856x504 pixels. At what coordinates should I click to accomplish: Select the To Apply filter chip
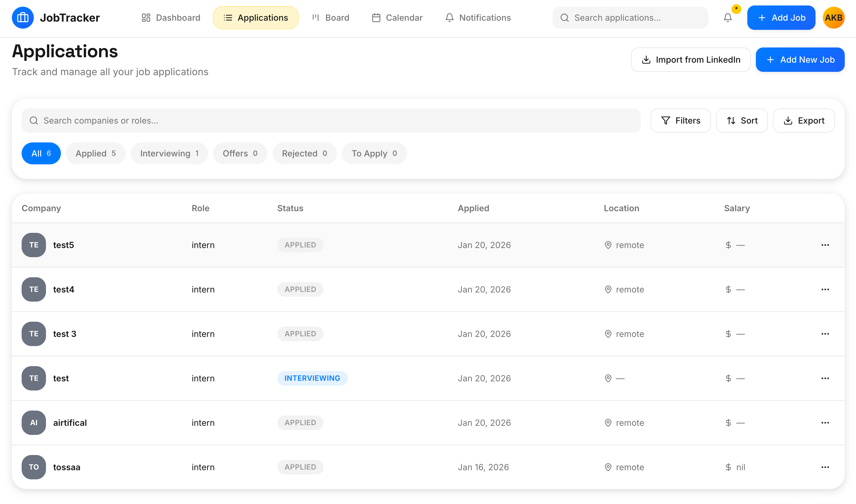tap(374, 153)
